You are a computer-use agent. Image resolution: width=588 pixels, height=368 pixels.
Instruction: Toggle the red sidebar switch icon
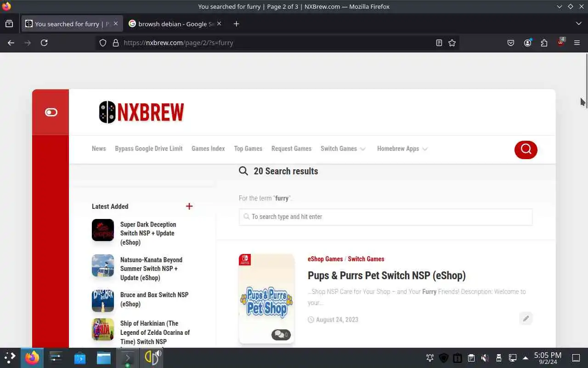tap(51, 112)
